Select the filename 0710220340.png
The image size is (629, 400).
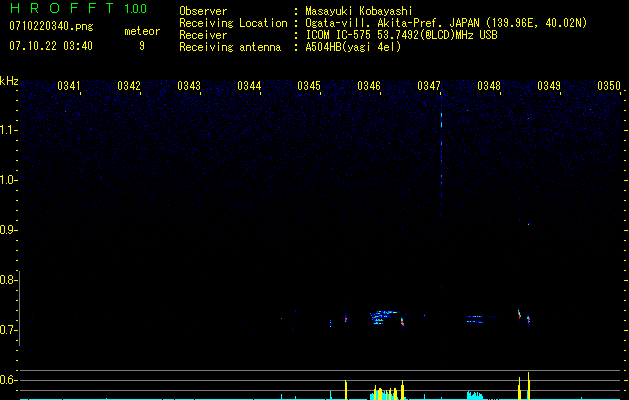tap(51, 27)
